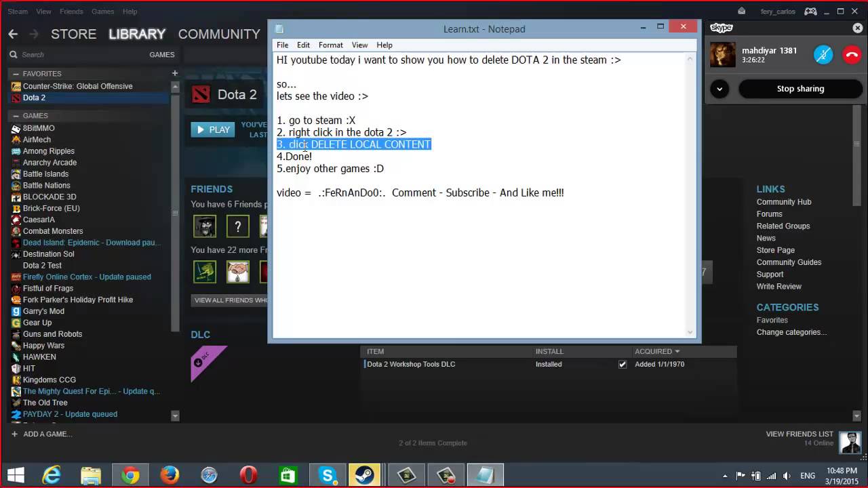The width and height of the screenshot is (868, 488).
Task: Click Write Review link
Action: (x=779, y=287)
